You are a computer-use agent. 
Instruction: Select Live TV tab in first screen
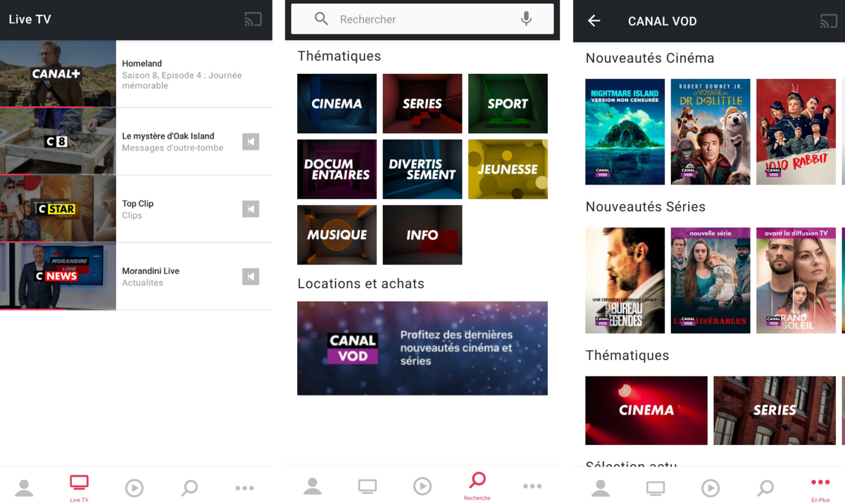(x=79, y=489)
